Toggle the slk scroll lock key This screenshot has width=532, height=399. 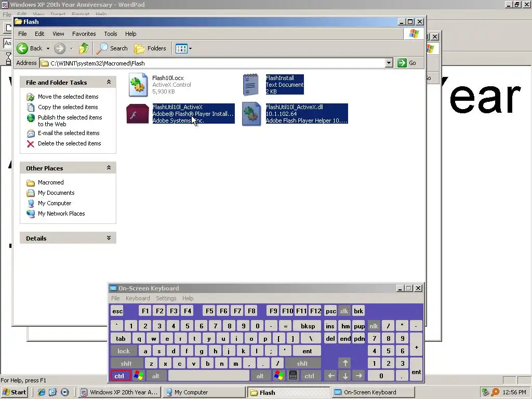(x=344, y=311)
